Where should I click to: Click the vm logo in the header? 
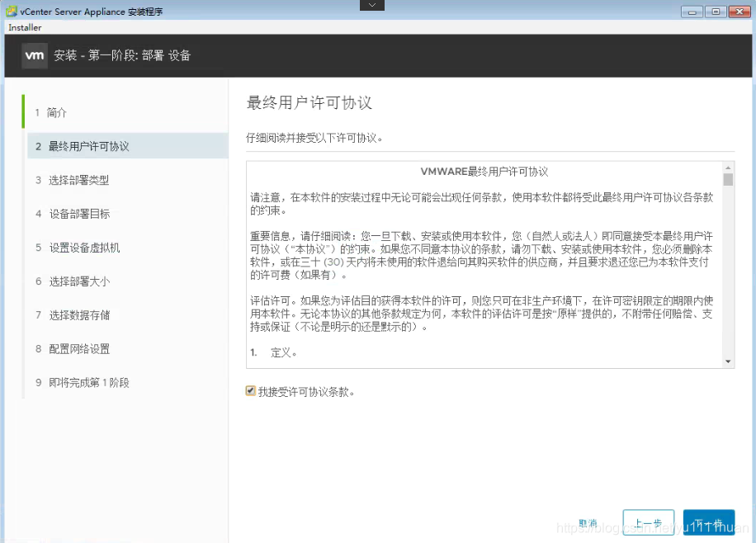pyautogui.click(x=35, y=55)
